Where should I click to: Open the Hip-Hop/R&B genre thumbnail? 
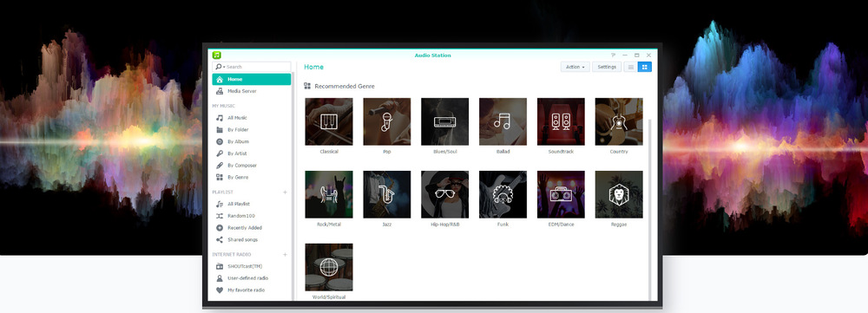(x=445, y=195)
